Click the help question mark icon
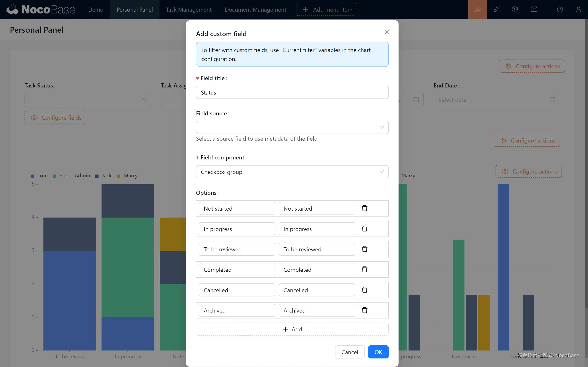588x367 pixels. click(560, 9)
